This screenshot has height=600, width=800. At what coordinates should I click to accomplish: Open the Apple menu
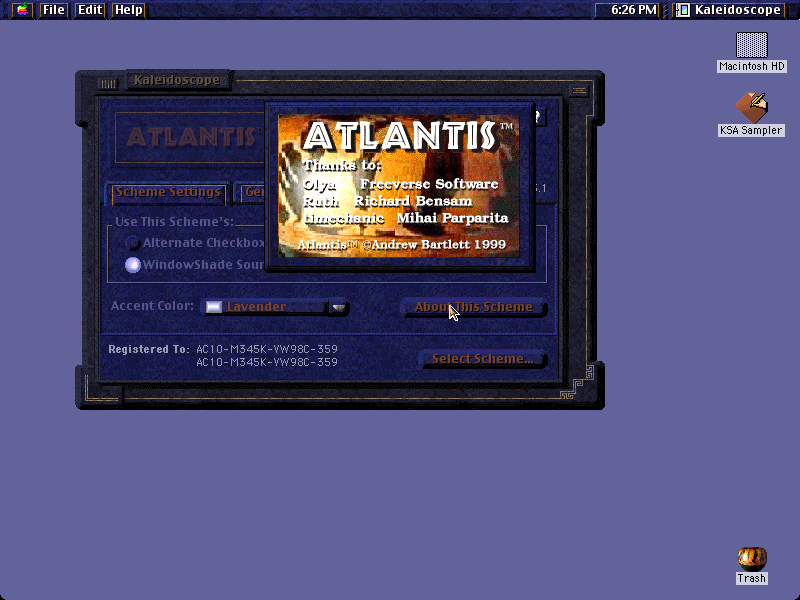(x=22, y=10)
